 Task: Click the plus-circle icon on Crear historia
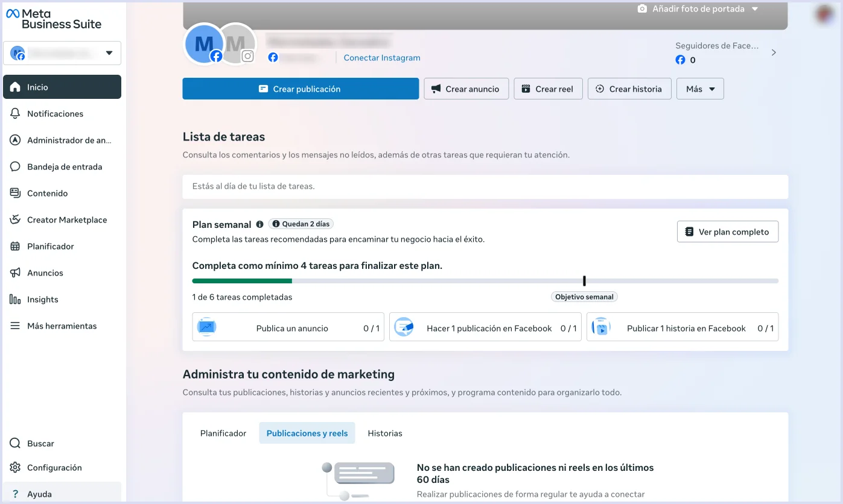[600, 89]
